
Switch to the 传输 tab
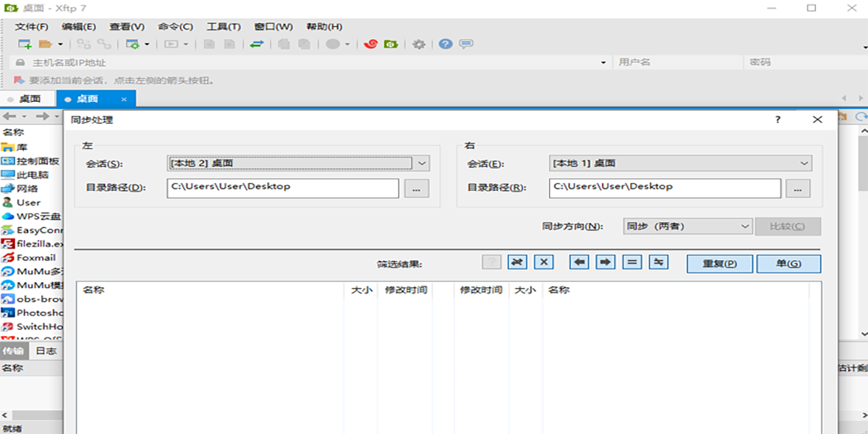[13, 351]
